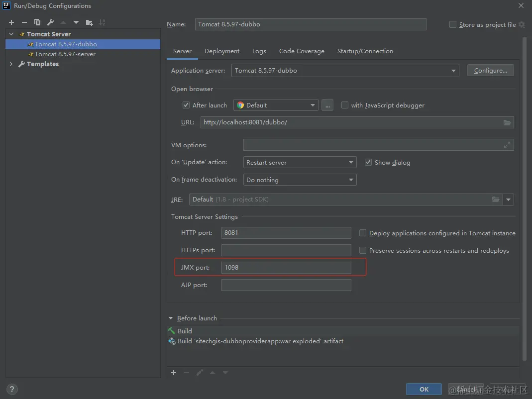Enable Deploy applications configured in Tomcat instance
Screen dimensions: 532x399
[363, 233]
